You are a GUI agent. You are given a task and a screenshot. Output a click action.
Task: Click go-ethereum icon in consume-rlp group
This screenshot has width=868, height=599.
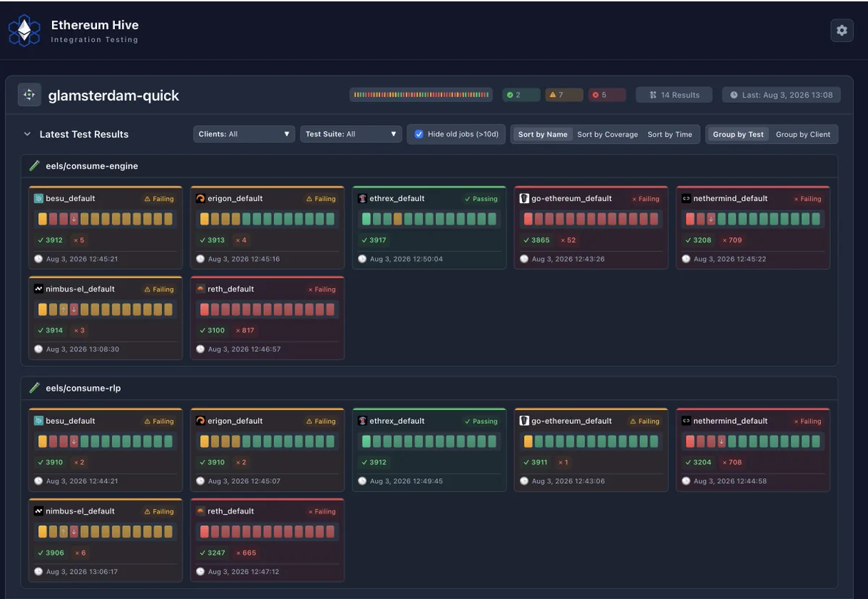coord(524,420)
